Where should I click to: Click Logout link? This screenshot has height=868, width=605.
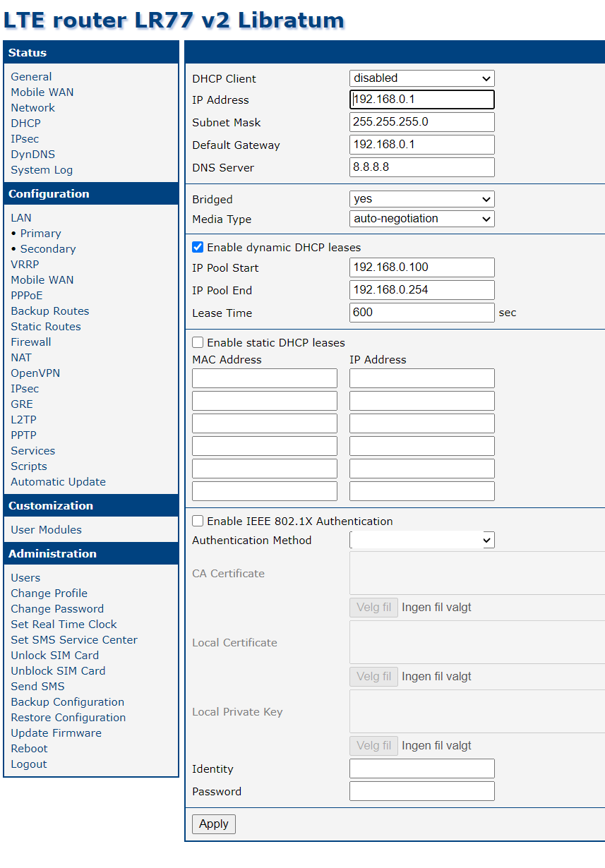pos(29,764)
